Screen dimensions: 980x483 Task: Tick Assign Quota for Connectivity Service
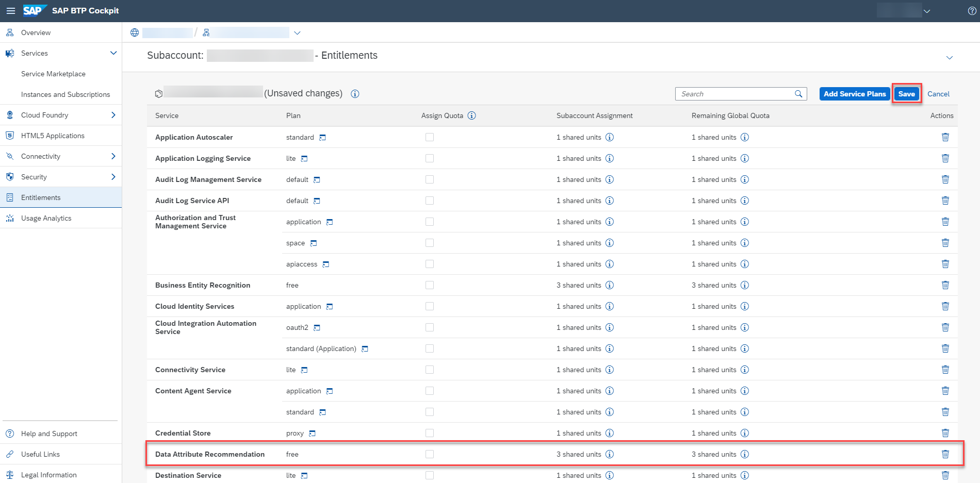(x=430, y=370)
